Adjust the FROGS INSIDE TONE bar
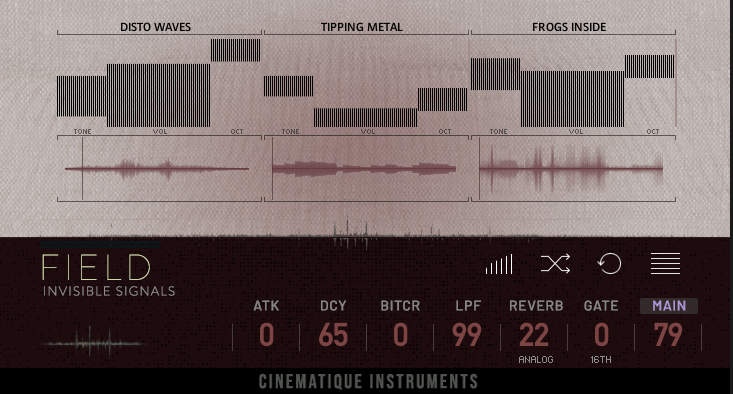 coord(496,74)
